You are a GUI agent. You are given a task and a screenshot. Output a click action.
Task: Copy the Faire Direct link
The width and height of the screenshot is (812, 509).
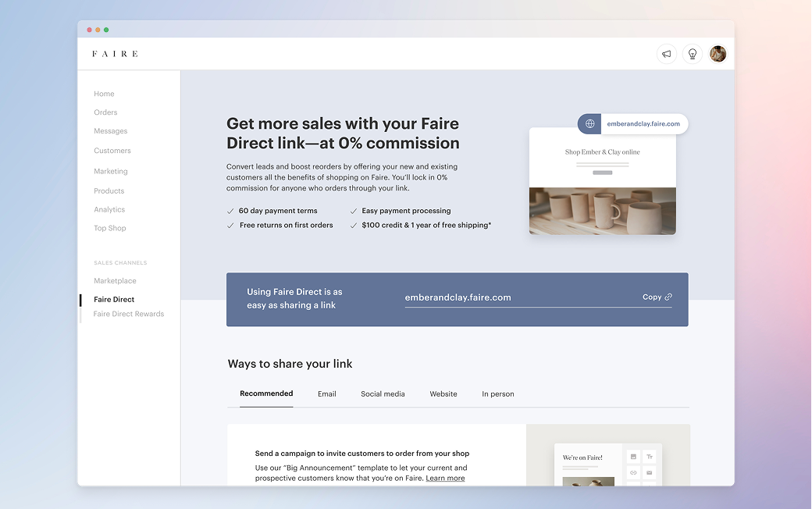657,297
